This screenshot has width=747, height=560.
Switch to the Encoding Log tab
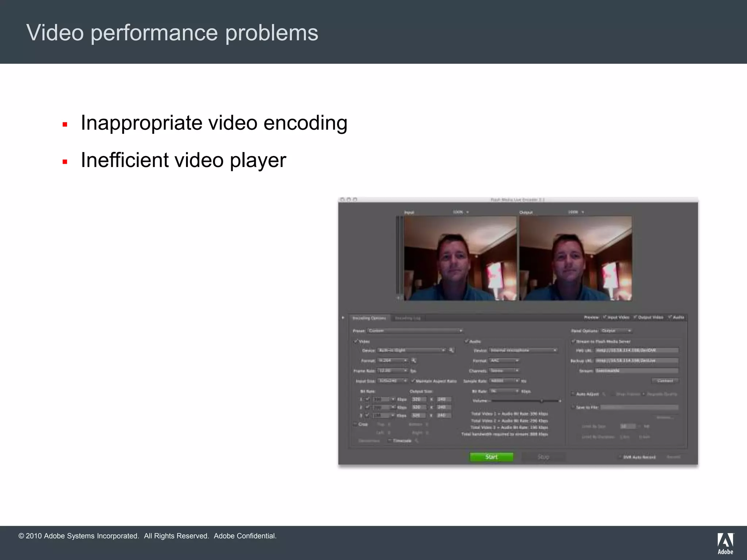407,318
